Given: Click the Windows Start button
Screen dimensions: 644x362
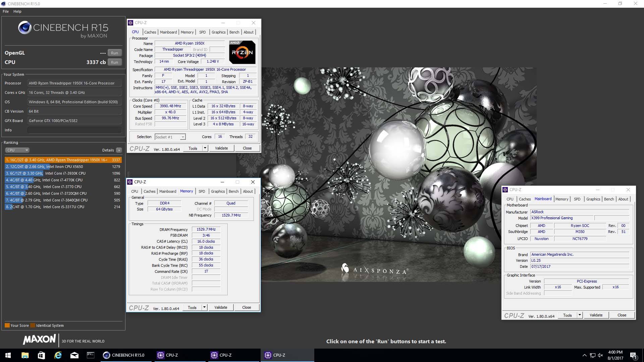Looking at the screenshot, I should pyautogui.click(x=7, y=355).
